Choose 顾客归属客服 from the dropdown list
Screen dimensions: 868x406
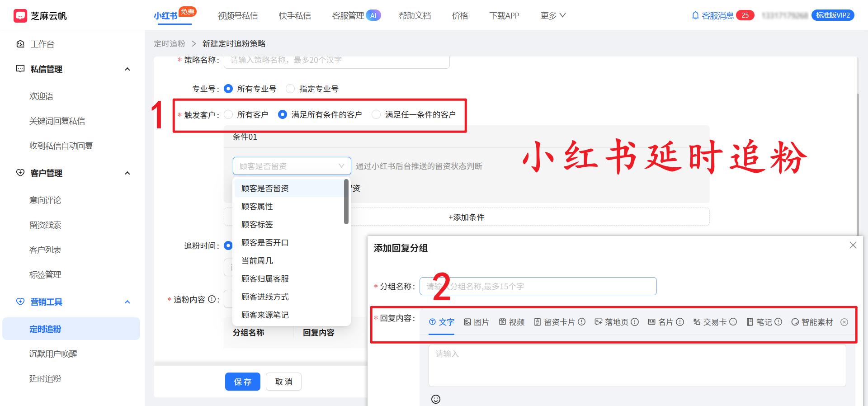pyautogui.click(x=289, y=279)
